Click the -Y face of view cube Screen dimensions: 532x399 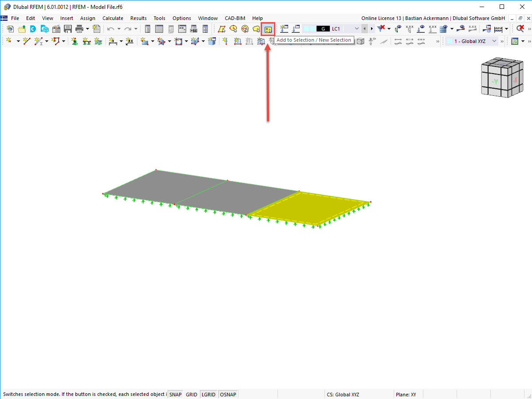(x=494, y=81)
